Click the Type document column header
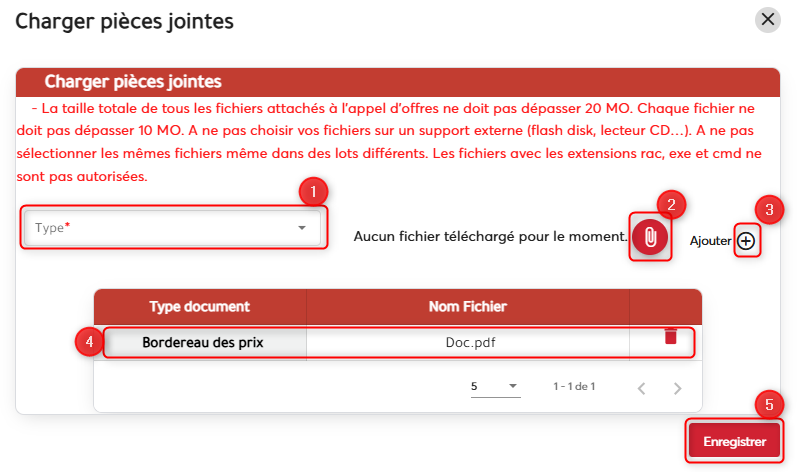Screen dimensions: 798x472 coord(200,306)
